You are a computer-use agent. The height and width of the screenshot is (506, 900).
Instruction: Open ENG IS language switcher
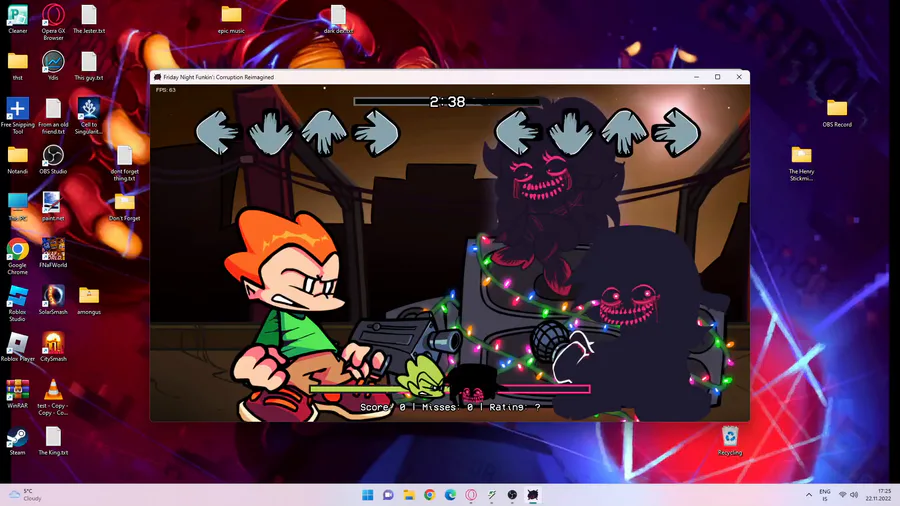click(825, 495)
